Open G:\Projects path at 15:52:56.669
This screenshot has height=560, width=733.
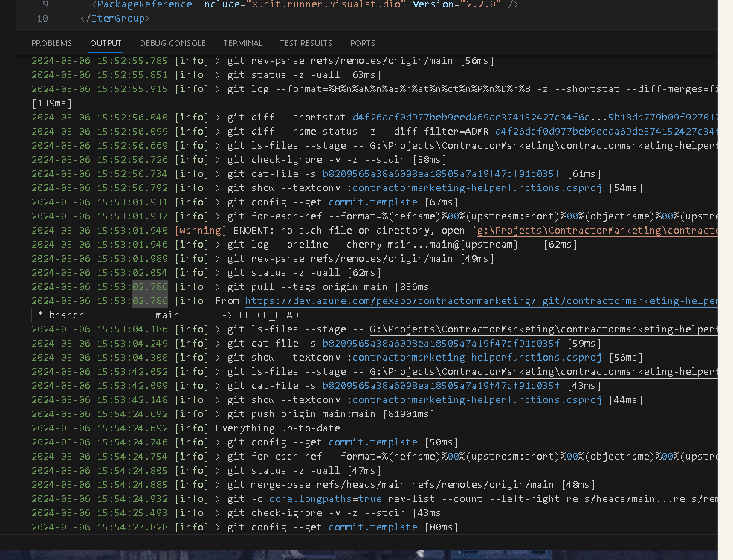pos(543,146)
